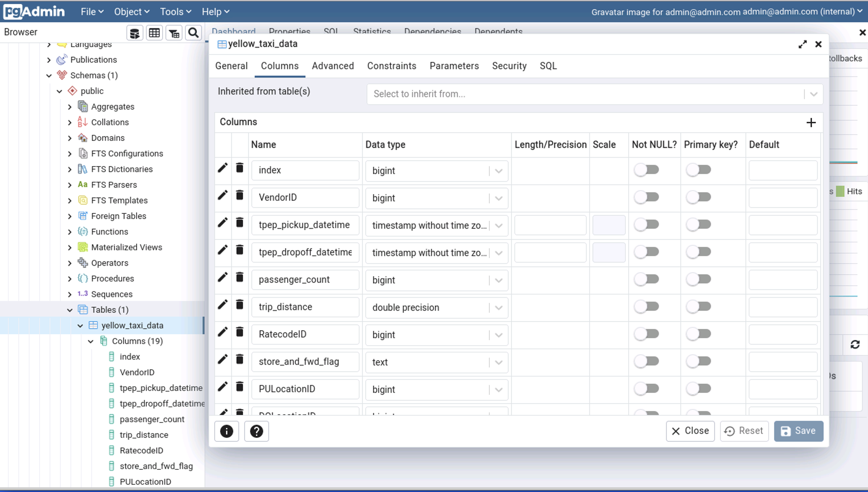Expand dialog with the maximize arrows icon

pyautogui.click(x=803, y=44)
